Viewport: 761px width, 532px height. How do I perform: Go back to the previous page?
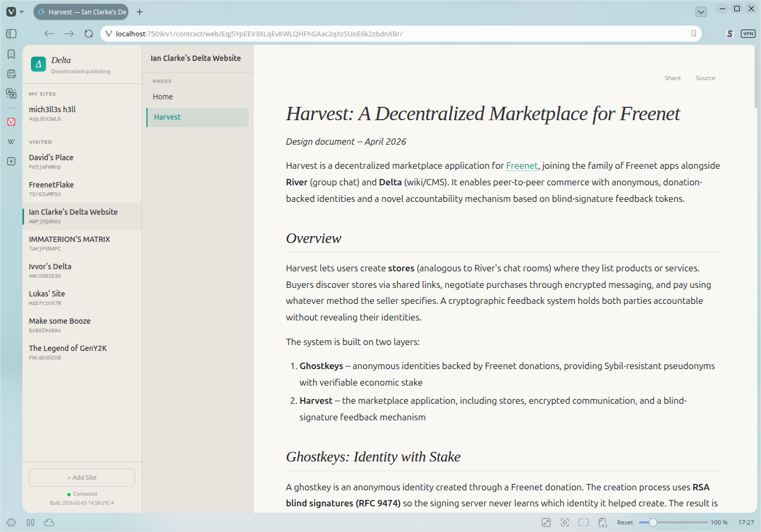point(49,34)
